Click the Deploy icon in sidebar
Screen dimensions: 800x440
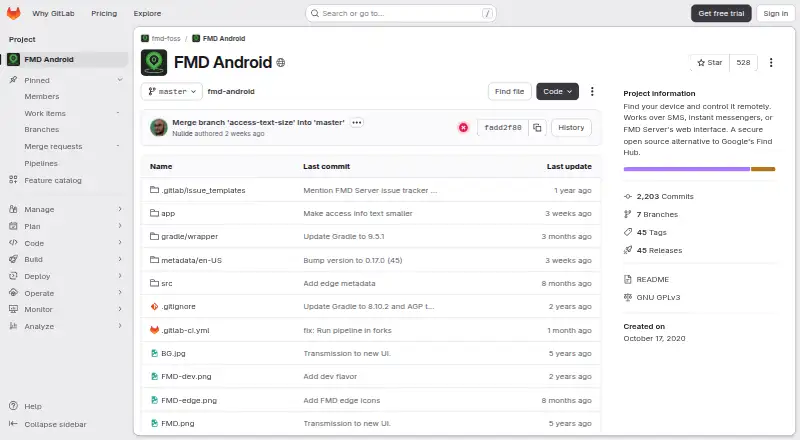pyautogui.click(x=13, y=276)
